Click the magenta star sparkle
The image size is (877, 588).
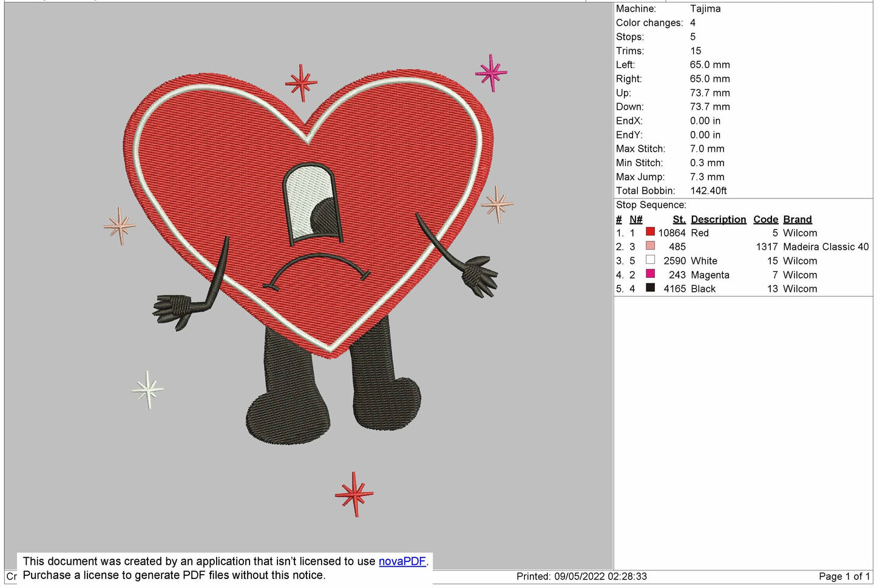pos(492,73)
